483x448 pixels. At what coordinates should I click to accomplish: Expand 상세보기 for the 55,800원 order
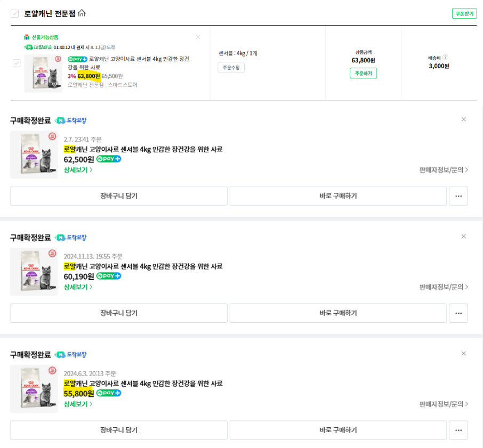(78, 404)
